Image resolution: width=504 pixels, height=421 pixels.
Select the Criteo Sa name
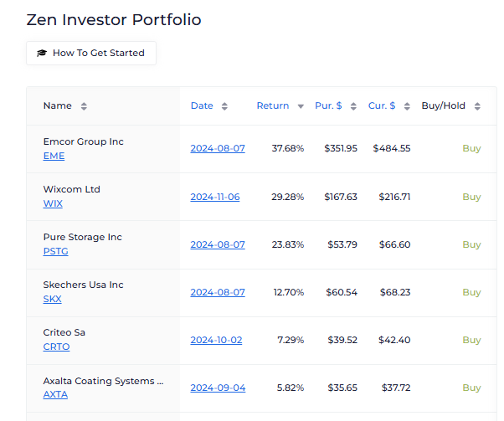pyautogui.click(x=64, y=332)
